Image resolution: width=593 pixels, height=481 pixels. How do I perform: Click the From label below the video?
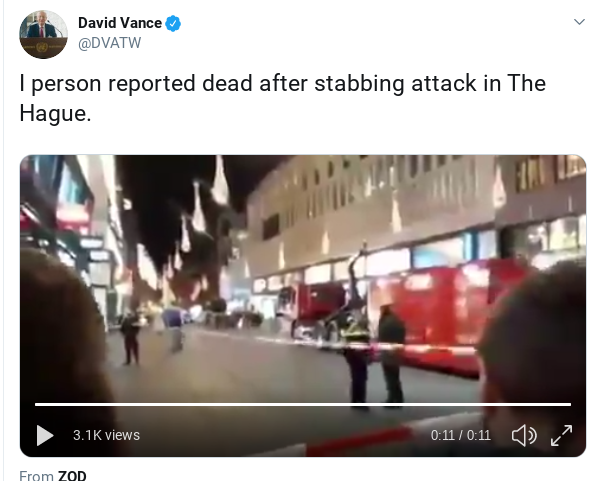tap(36, 475)
